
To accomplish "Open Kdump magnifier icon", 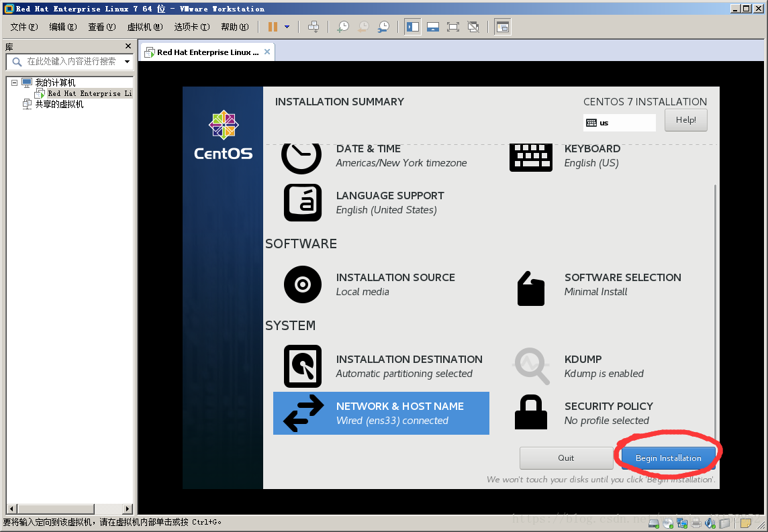I will coord(532,366).
